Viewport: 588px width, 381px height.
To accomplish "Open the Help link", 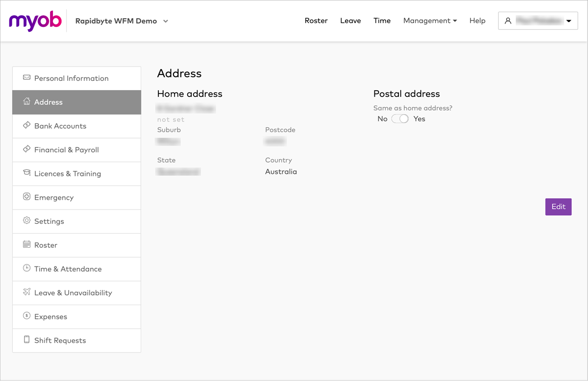I will (477, 21).
